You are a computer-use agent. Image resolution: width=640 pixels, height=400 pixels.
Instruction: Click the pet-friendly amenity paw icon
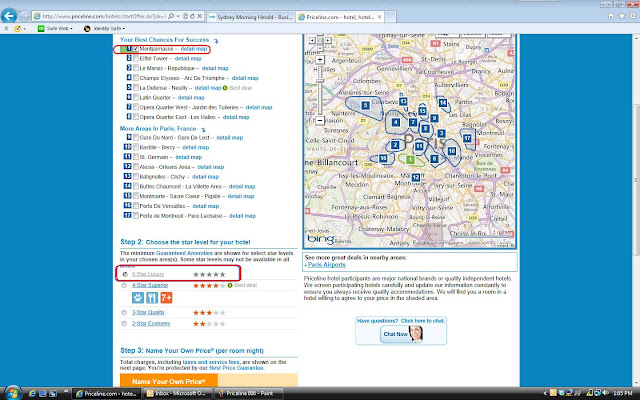coord(138,298)
